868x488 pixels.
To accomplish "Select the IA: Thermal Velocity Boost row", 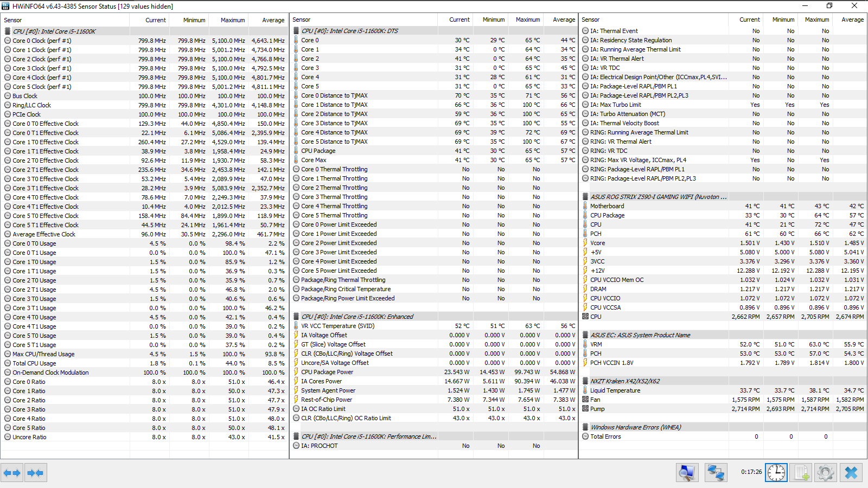I will point(723,123).
